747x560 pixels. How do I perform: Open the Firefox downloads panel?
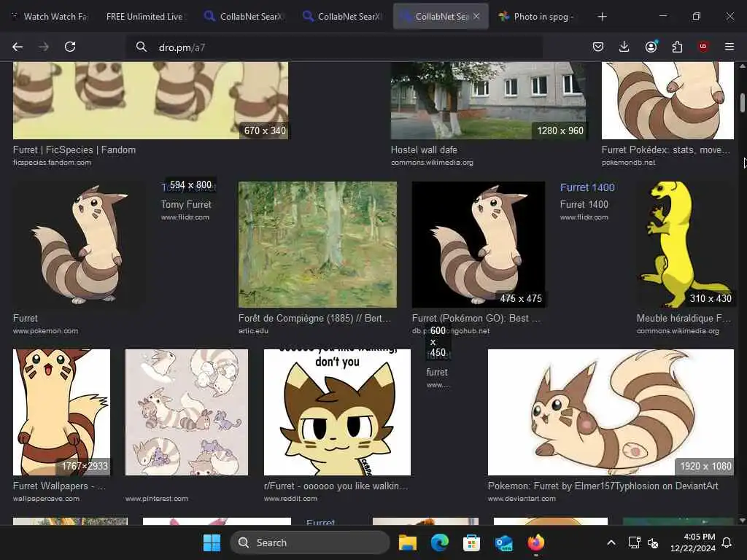coord(624,47)
